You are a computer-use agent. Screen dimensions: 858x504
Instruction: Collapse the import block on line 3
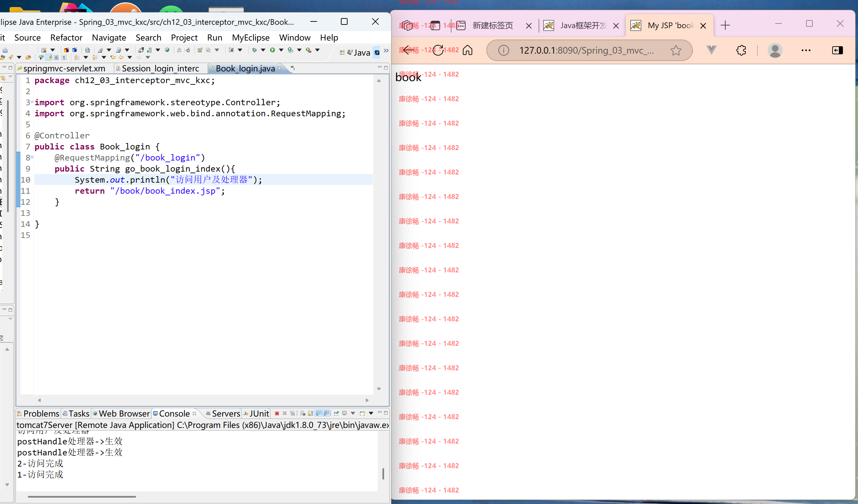coord(32,102)
